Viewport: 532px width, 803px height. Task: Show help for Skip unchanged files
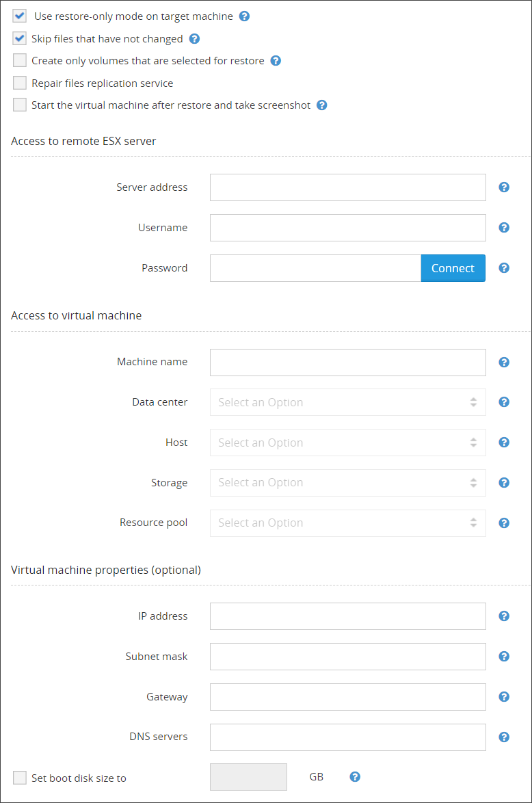point(194,39)
